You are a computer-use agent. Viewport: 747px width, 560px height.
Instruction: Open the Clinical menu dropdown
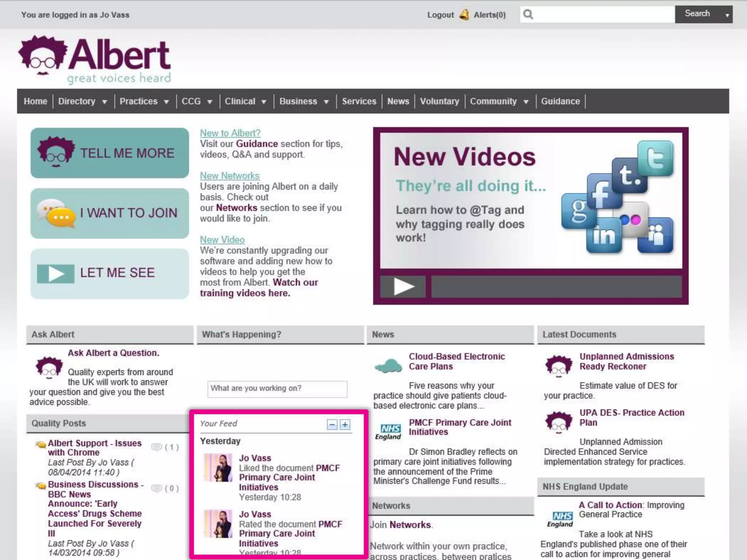click(264, 102)
